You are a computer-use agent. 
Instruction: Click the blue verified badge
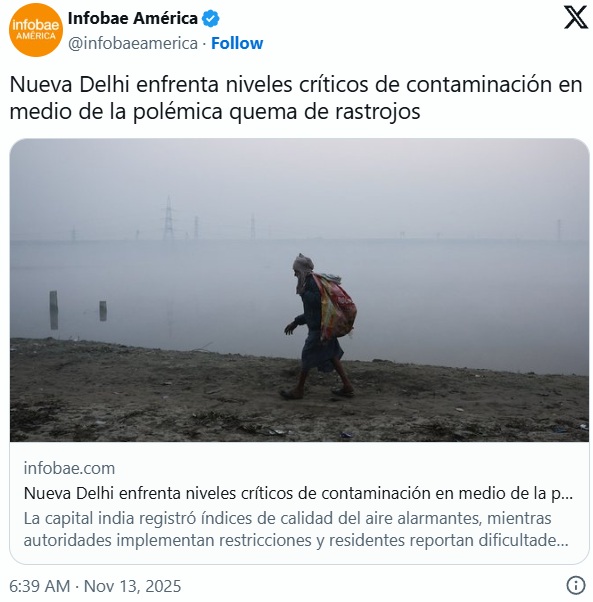click(210, 18)
